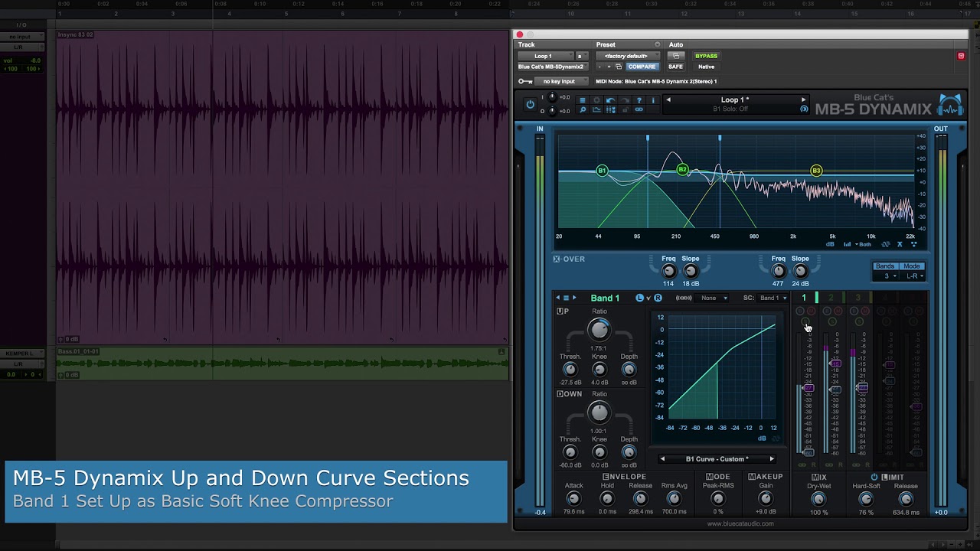Open the insert position 'a' dropdown
Image resolution: width=980 pixels, height=551 pixels.
click(582, 56)
